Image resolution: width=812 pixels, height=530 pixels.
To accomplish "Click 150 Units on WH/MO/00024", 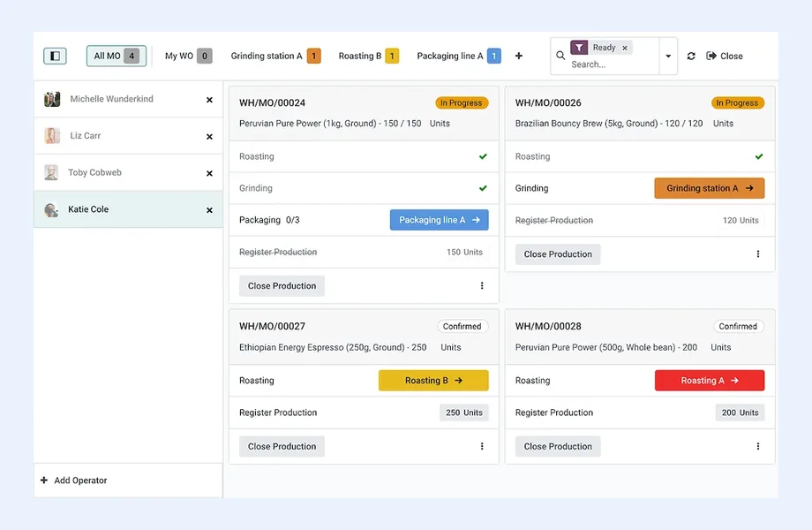I will (464, 253).
